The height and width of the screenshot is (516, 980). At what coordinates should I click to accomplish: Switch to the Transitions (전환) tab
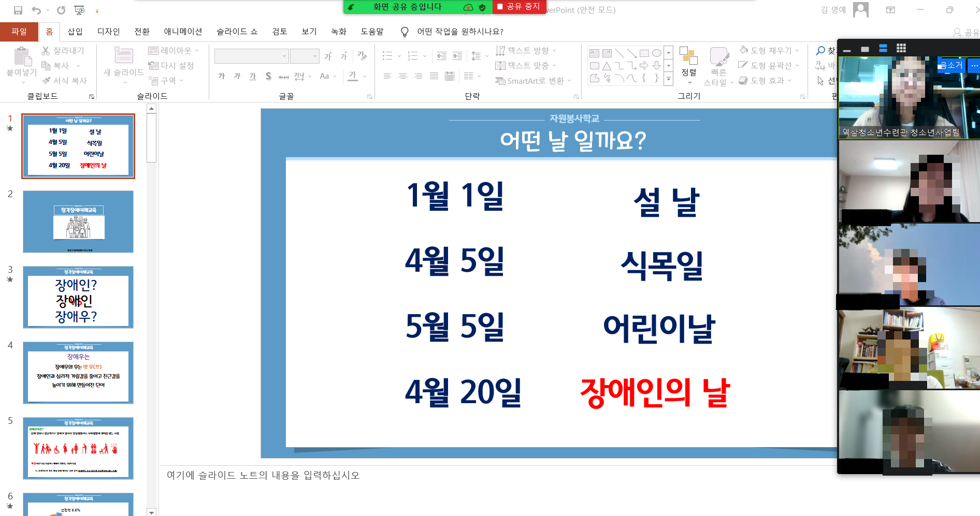[142, 32]
